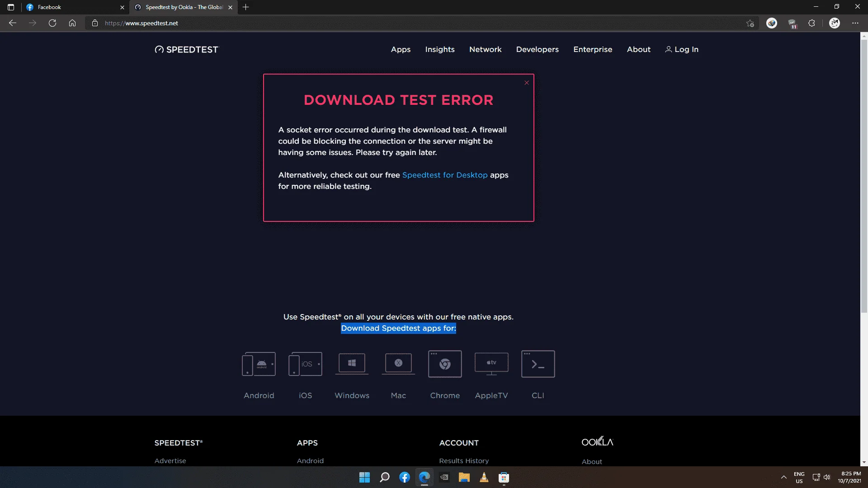868x488 pixels.
Task: Select 'Download Speedtest apps for:' text
Action: point(398,328)
